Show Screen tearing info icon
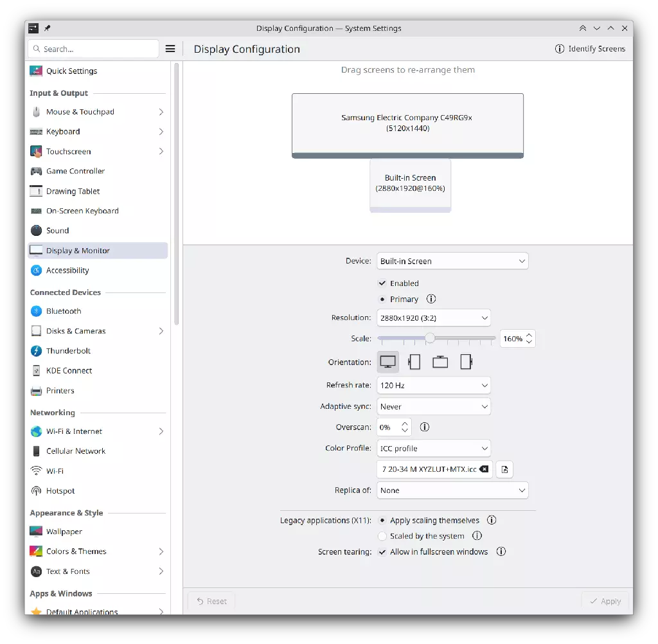The image size is (658, 644). pyautogui.click(x=501, y=551)
